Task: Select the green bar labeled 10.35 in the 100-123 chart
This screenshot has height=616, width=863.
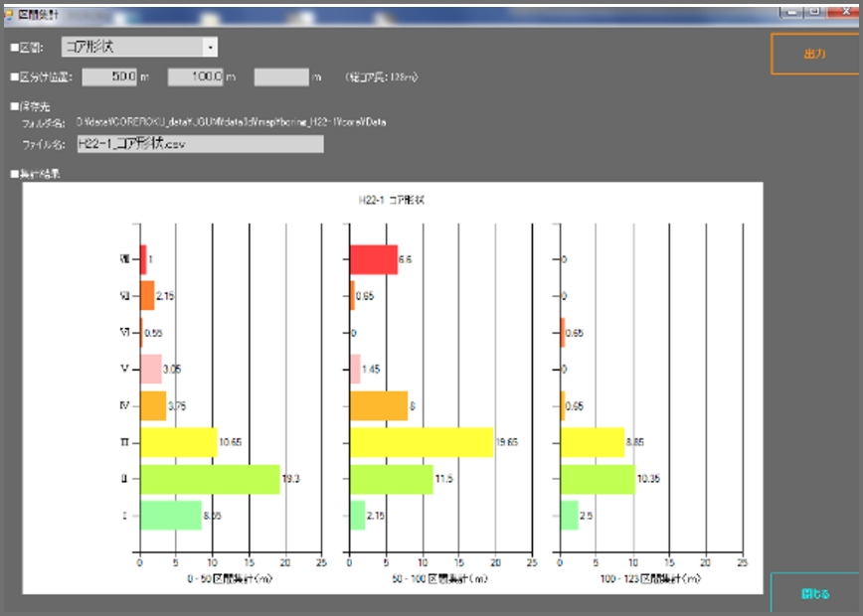Action: pyautogui.click(x=598, y=479)
